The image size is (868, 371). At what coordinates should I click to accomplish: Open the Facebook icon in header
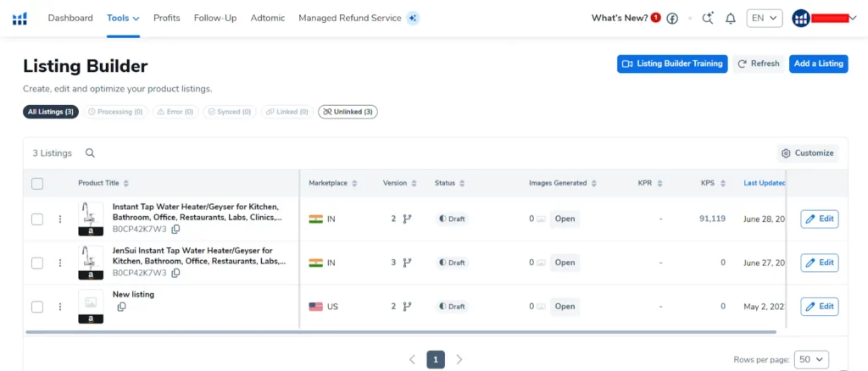672,19
